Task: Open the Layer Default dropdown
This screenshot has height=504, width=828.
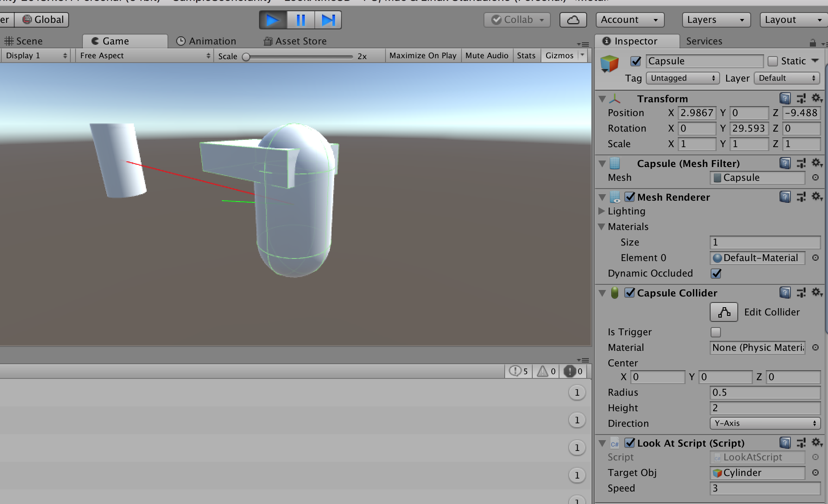Action: pos(787,78)
